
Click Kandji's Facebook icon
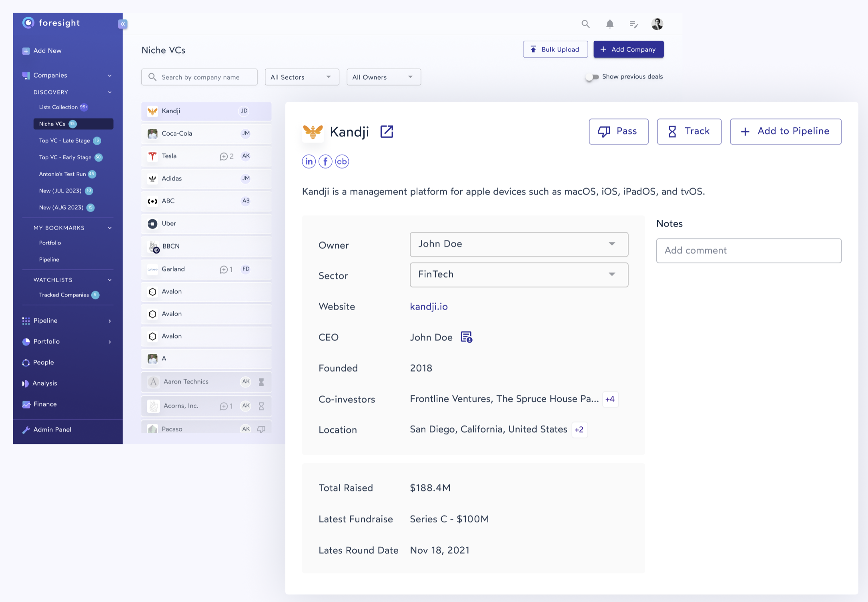325,161
